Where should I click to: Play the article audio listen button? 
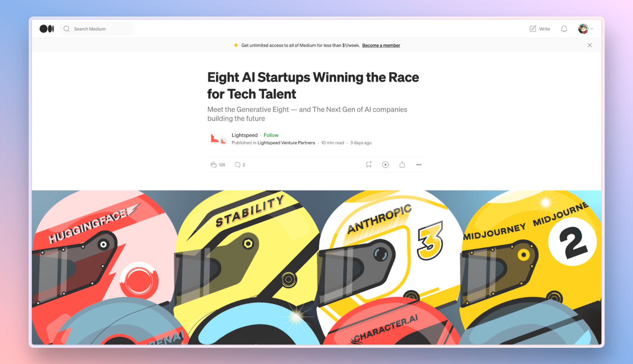[x=385, y=164]
